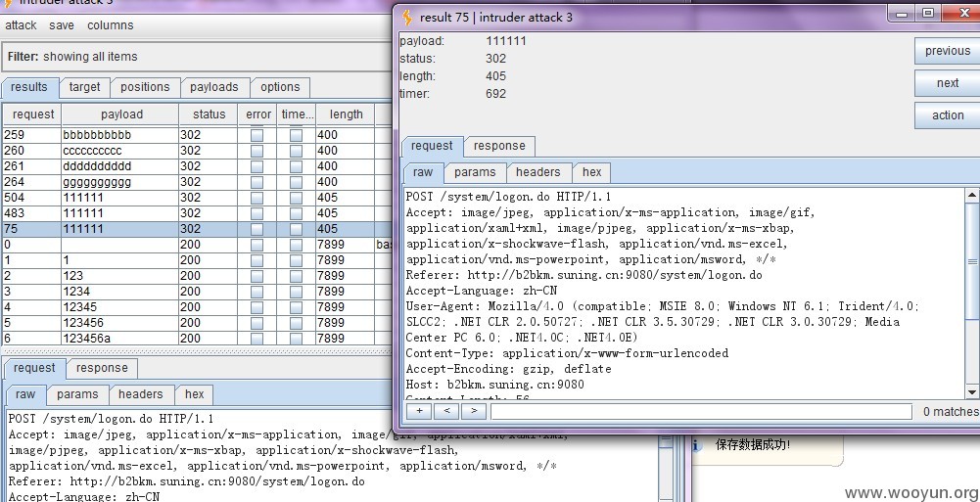Select result row with payload bbbbbbbbbb
This screenshot has height=502, width=980.
pyautogui.click(x=197, y=135)
